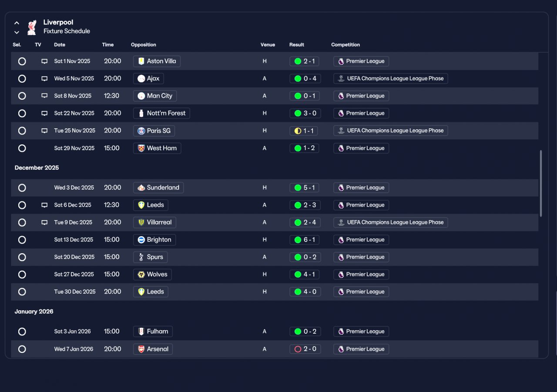Click TV icon for Ajax match
This screenshot has height=392, width=557.
44,79
